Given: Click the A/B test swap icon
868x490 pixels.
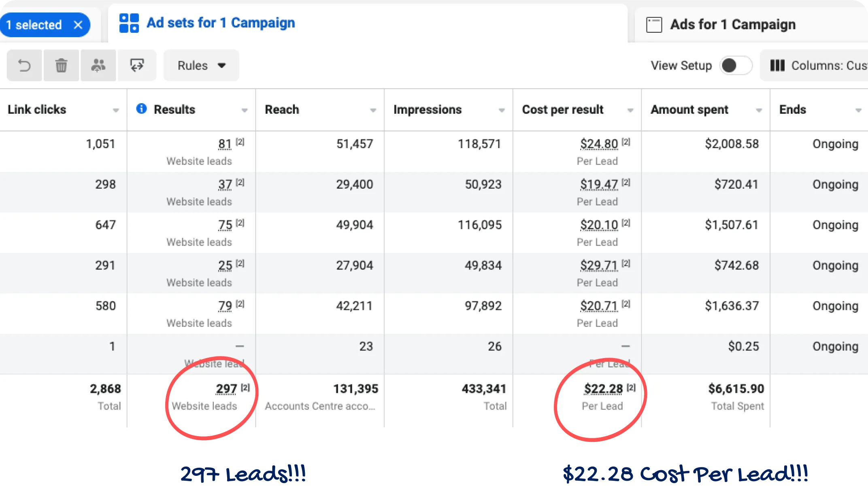Looking at the screenshot, I should 137,66.
